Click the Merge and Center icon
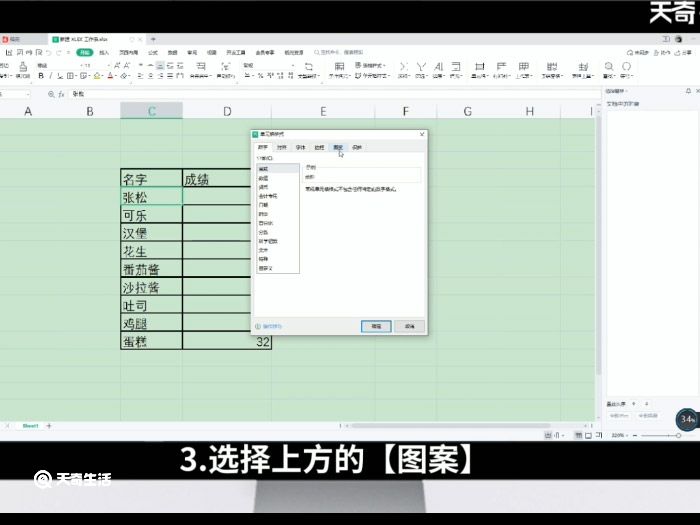 201,67
